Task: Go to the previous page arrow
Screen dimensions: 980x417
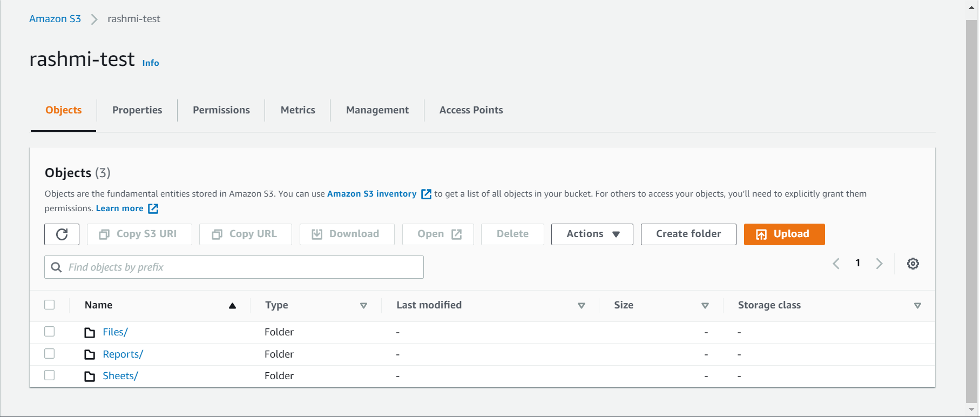Action: coord(836,264)
